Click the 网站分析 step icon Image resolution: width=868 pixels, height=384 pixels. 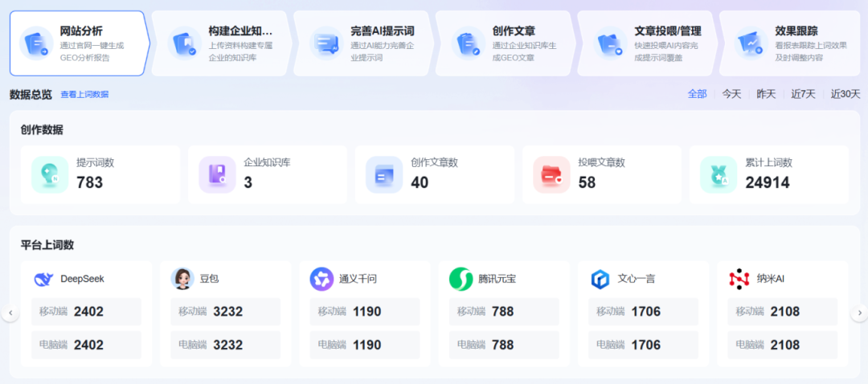36,43
